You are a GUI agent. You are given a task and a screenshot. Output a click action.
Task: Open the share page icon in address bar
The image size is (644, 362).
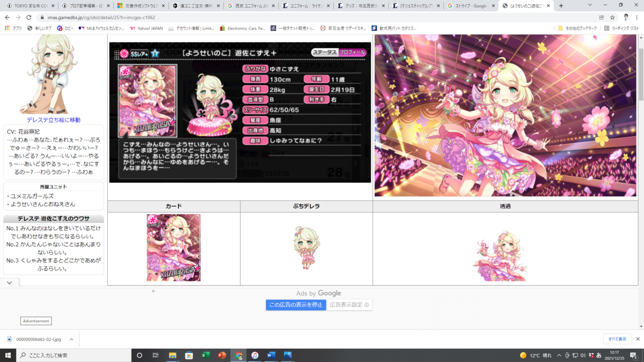click(x=602, y=17)
